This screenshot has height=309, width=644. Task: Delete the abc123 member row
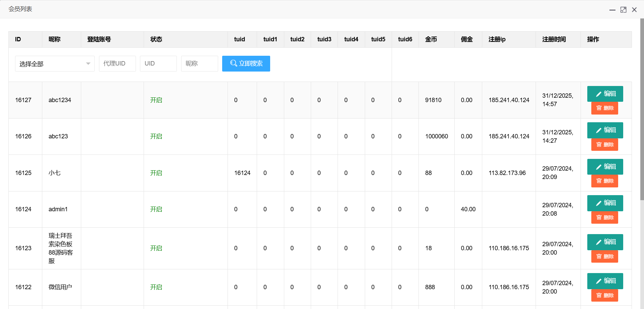click(x=604, y=145)
